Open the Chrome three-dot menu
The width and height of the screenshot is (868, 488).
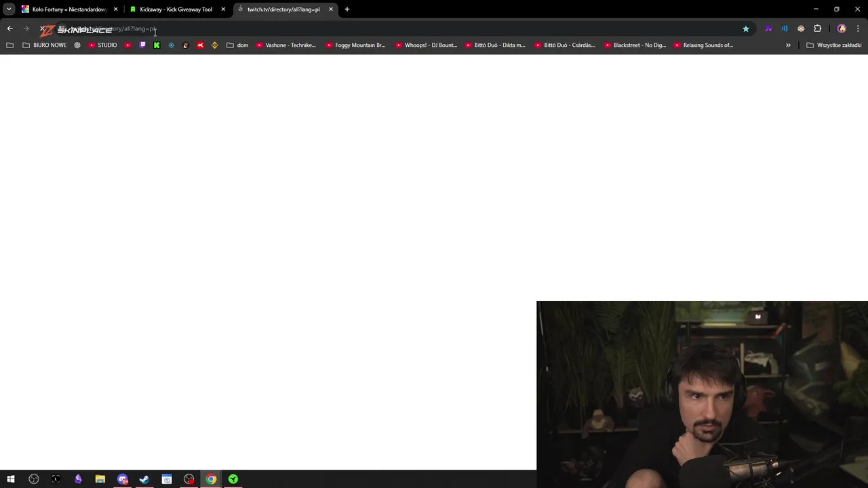(x=858, y=28)
